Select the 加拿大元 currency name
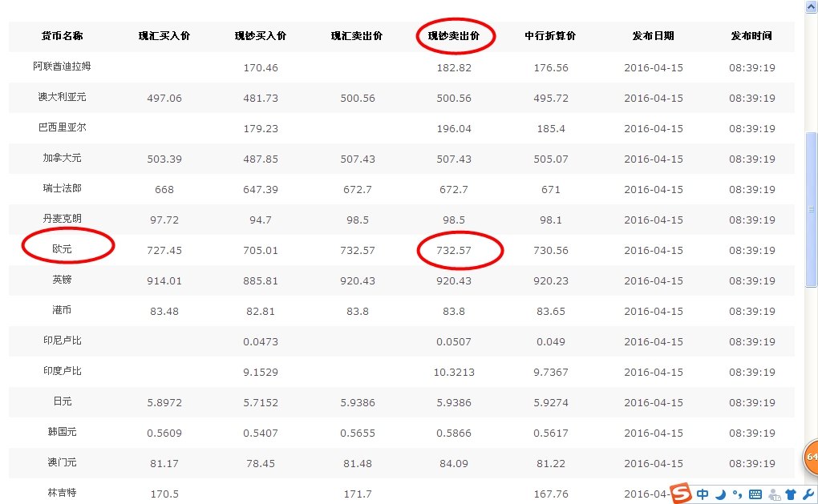 click(x=62, y=158)
